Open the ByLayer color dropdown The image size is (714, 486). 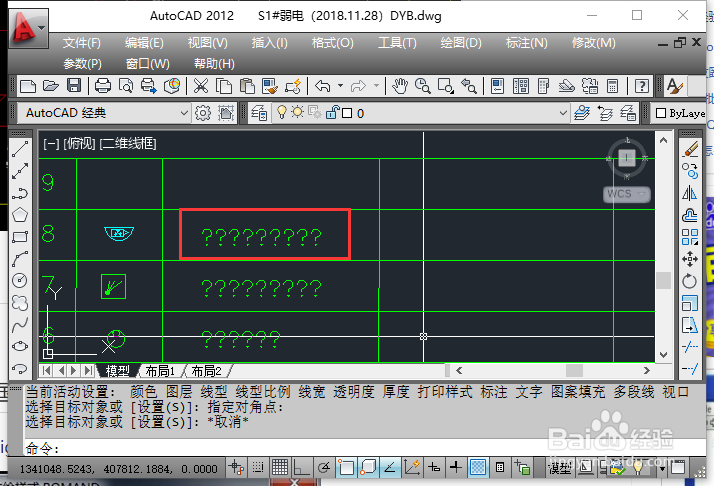pos(678,113)
